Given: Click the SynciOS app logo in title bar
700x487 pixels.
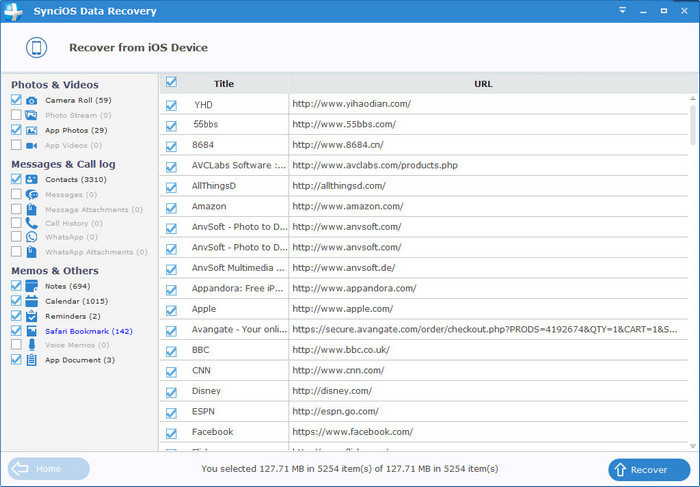Looking at the screenshot, I should click(12, 11).
